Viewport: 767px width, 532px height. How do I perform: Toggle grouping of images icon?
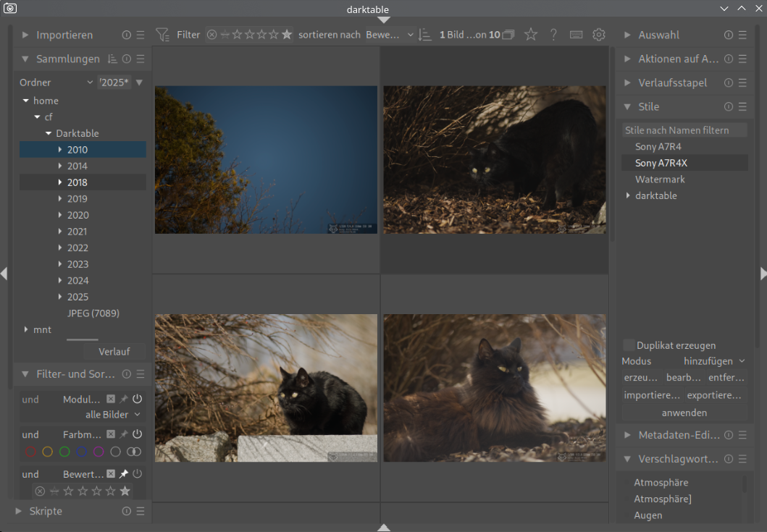click(x=508, y=35)
